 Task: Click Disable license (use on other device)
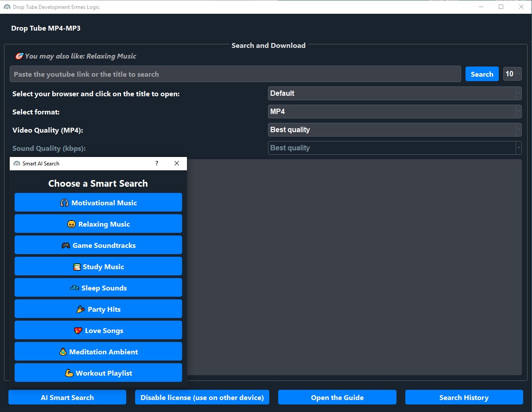pos(202,398)
